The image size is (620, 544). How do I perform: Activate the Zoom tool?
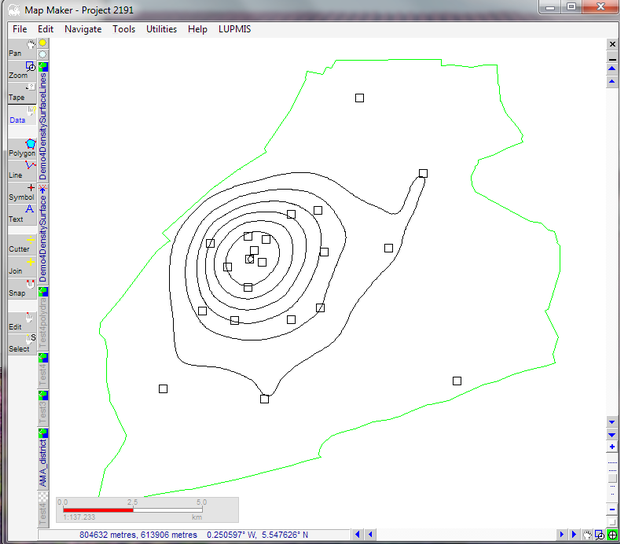pos(19,72)
